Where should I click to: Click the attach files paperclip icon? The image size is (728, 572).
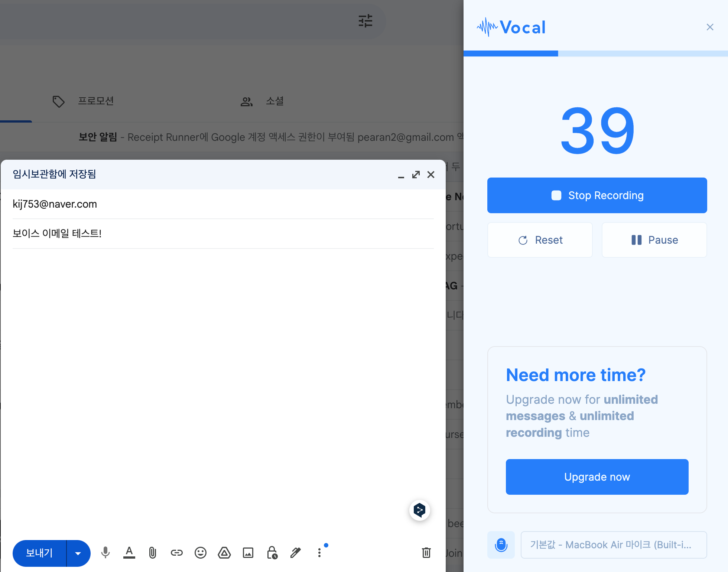(x=153, y=553)
